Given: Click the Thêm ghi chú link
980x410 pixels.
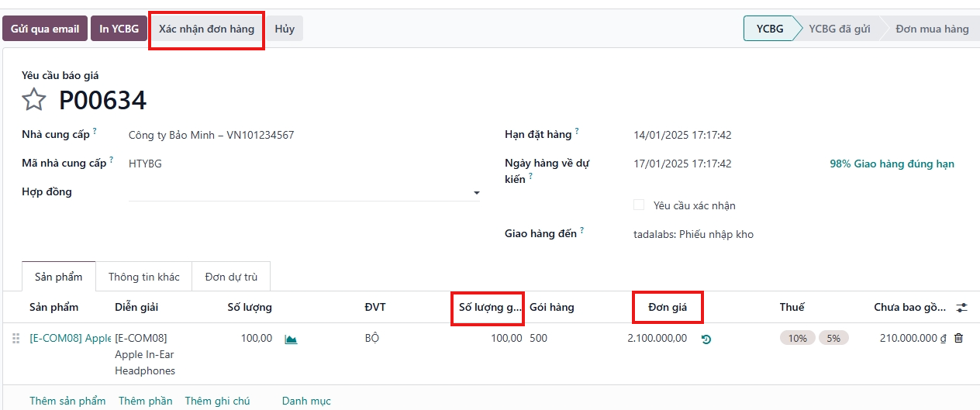Looking at the screenshot, I should [x=217, y=401].
